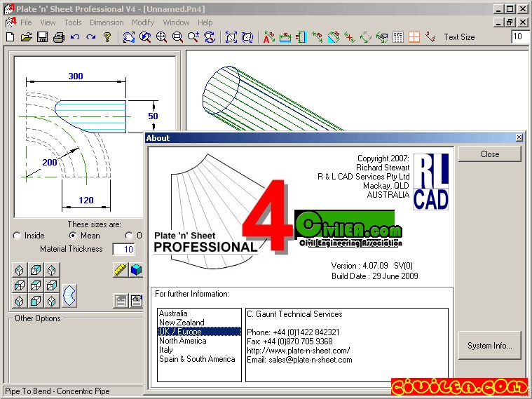This screenshot has height=399, width=532.
Task: Select New Zealand in the contact list
Action: point(199,323)
